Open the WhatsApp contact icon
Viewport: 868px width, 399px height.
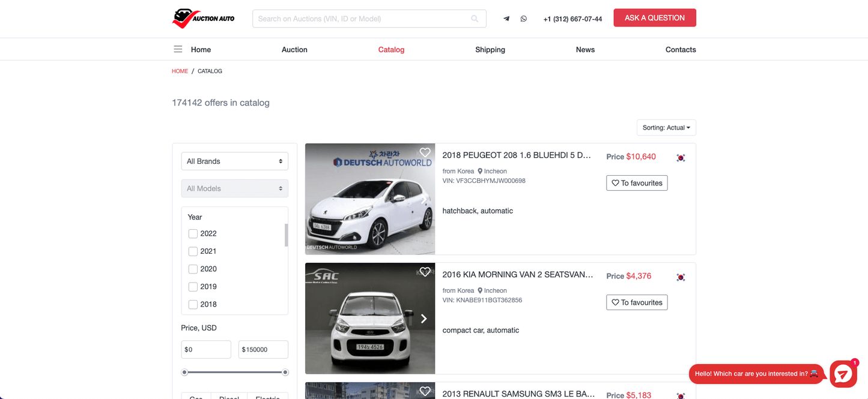tap(524, 19)
